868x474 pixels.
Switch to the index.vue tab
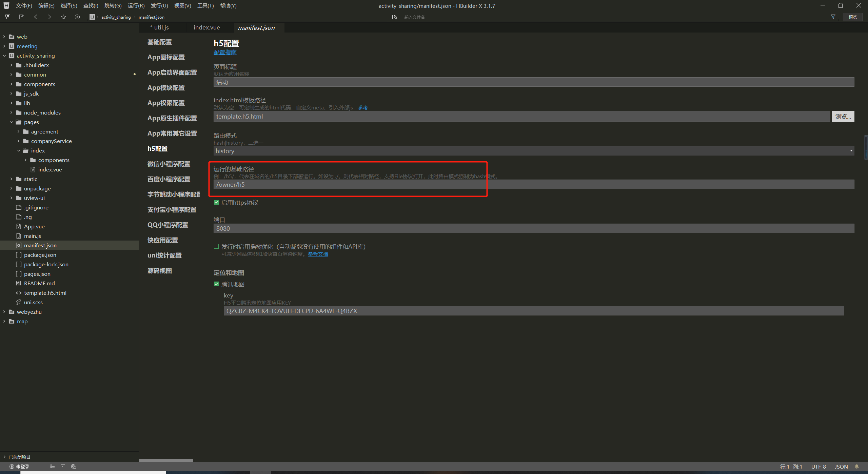coord(206,27)
